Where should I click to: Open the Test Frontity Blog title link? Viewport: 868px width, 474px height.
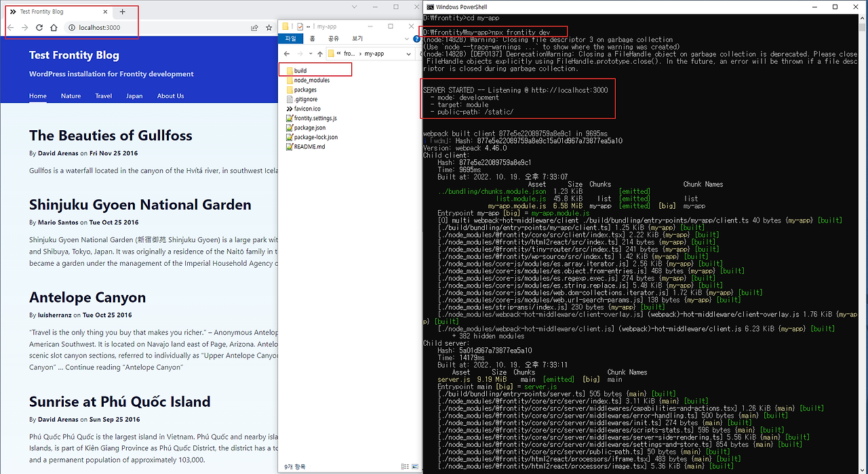pyautogui.click(x=74, y=55)
